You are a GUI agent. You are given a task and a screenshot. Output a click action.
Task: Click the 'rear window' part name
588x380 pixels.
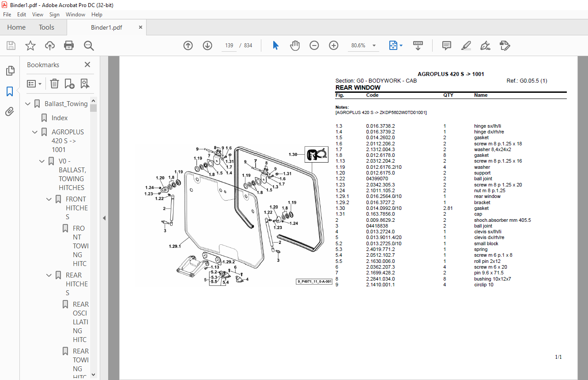(487, 196)
